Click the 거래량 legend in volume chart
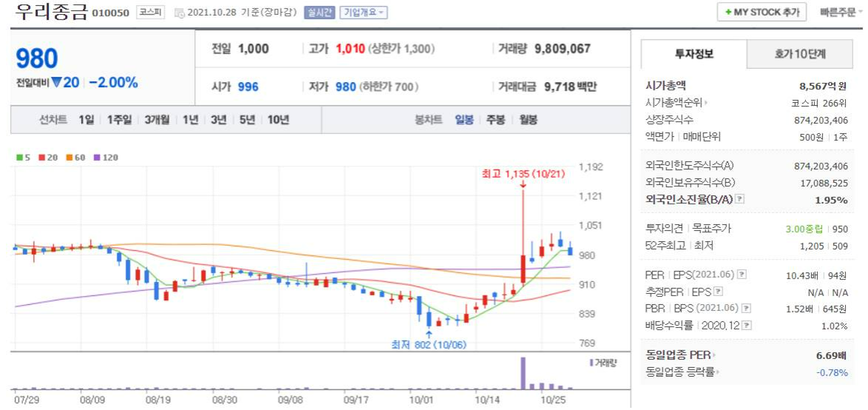Image resolution: width=868 pixels, height=410 pixels. pos(603,363)
